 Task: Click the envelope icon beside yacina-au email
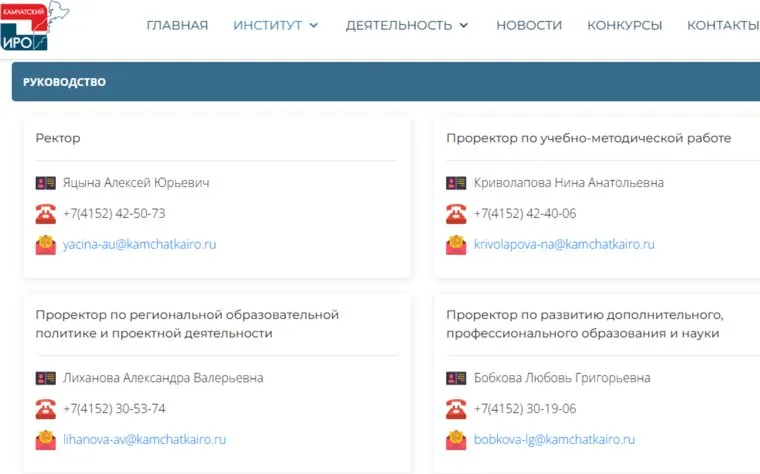point(45,244)
